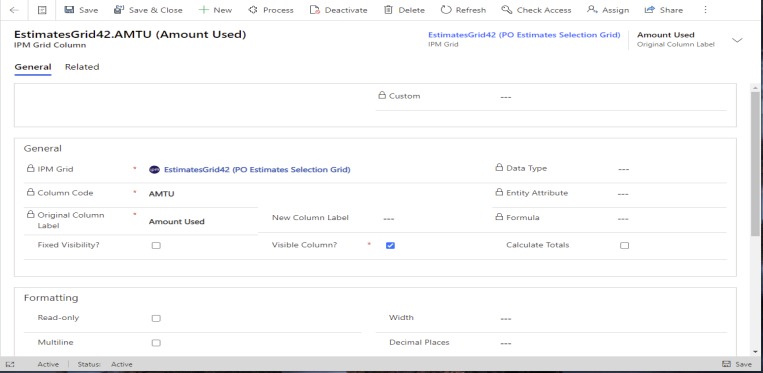Viewport: 763px width, 373px height.
Task: Click the Original Column Label value Amount Used
Action: coord(177,222)
